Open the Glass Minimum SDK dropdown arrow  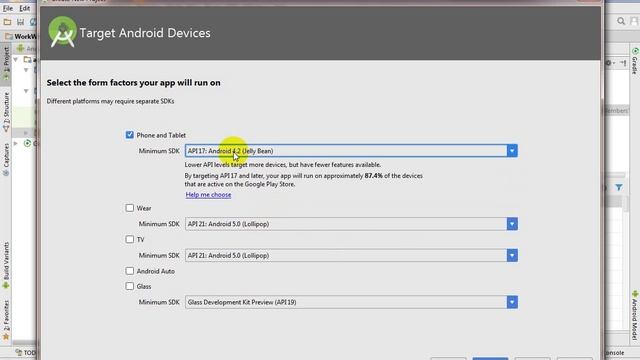tap(512, 302)
